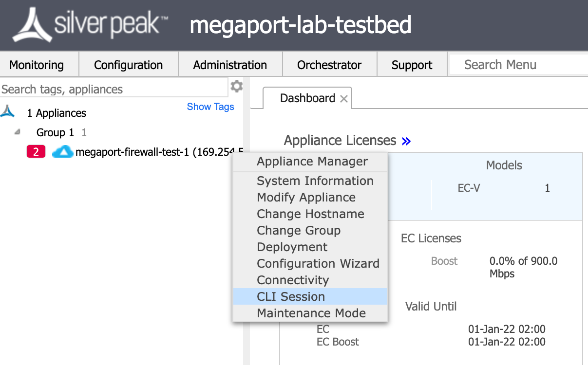Open the Support menu
Viewport: 588px width, 365px height.
click(412, 64)
